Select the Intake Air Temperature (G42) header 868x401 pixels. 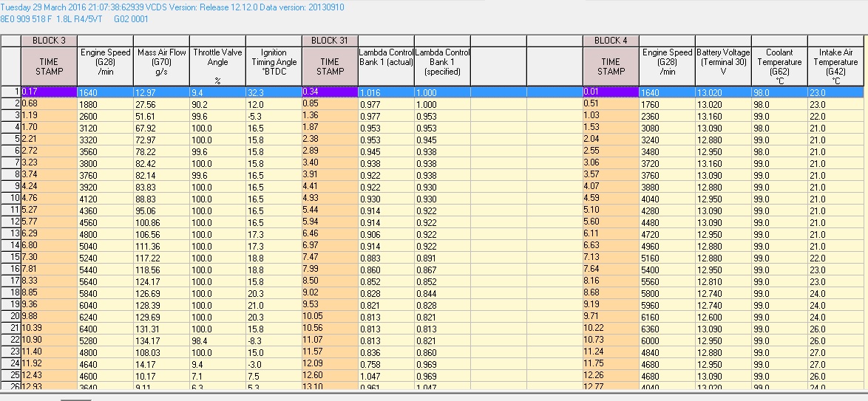click(x=835, y=66)
